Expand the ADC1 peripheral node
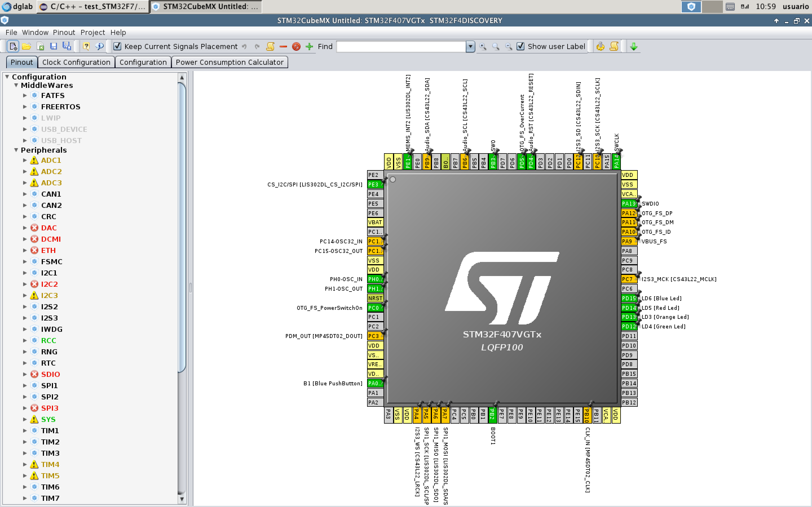The height and width of the screenshot is (507, 812). (25, 160)
